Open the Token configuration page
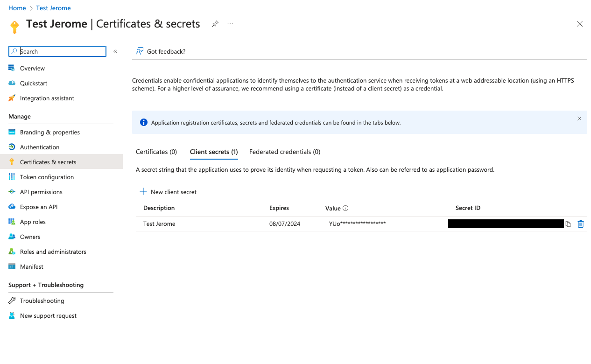 (47, 177)
